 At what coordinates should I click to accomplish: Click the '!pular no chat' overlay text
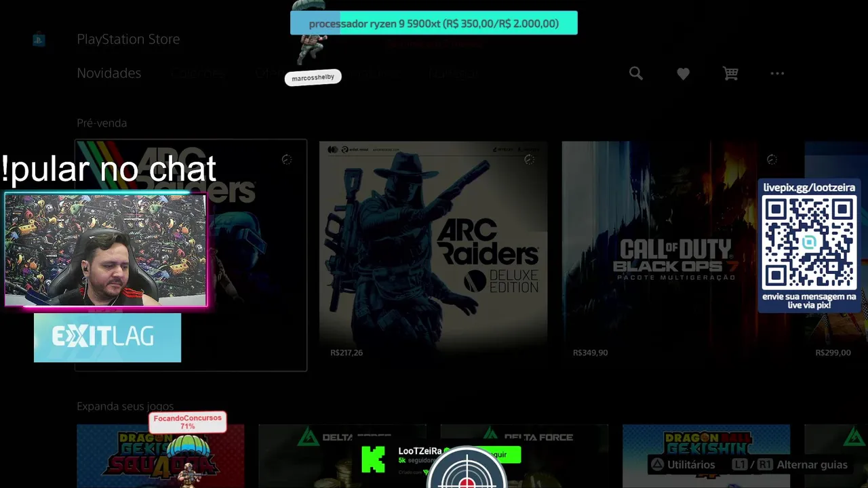(x=108, y=169)
